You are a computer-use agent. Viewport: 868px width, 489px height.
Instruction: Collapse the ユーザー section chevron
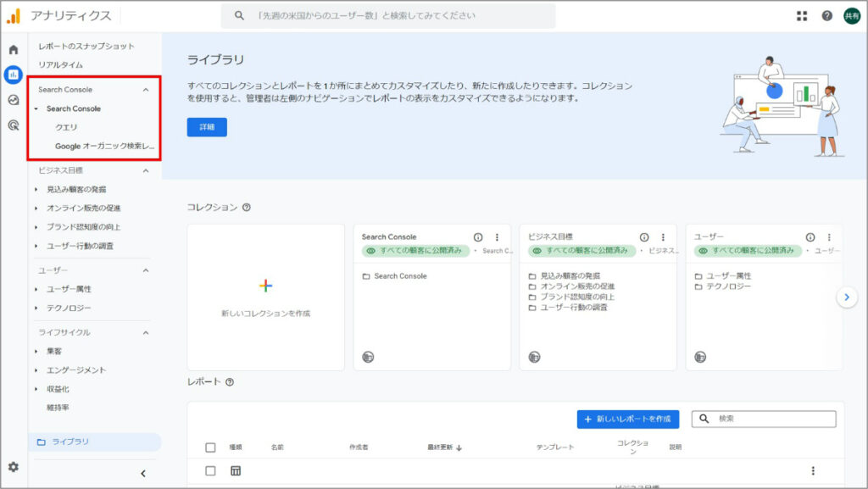click(146, 270)
